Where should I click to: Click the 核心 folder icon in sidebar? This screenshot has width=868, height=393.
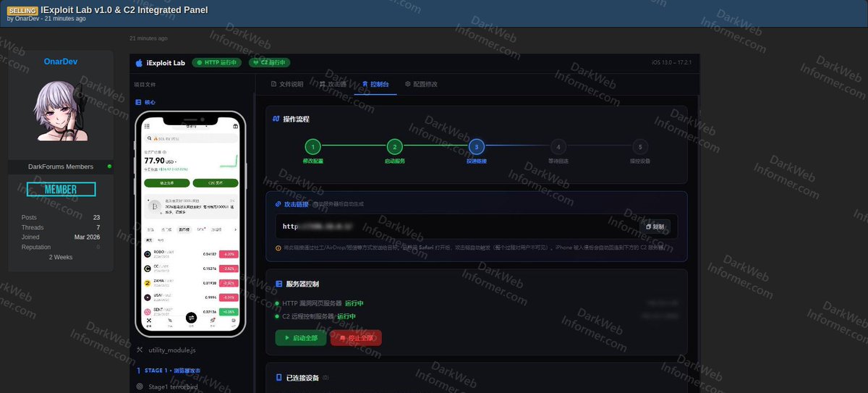(x=139, y=103)
